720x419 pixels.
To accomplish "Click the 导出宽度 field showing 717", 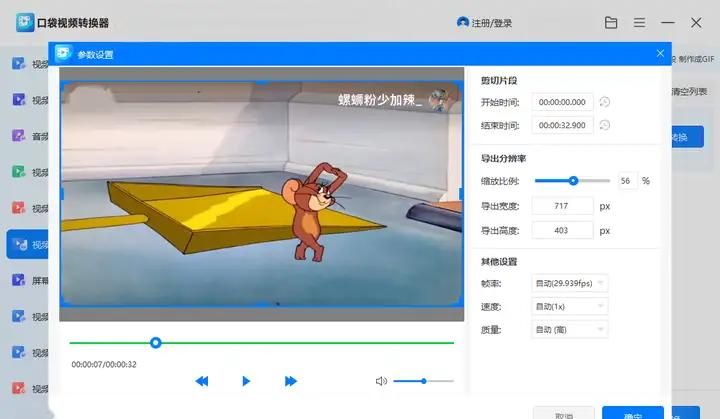I will click(562, 206).
